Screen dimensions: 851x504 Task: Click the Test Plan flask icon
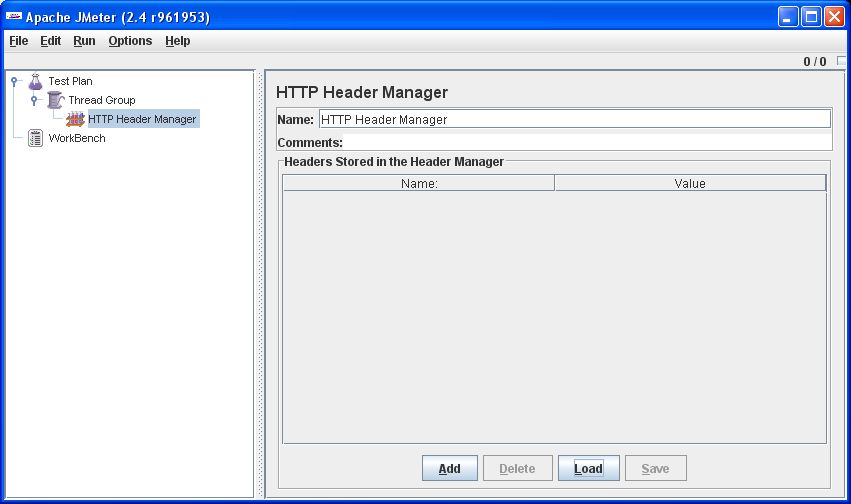tap(36, 81)
